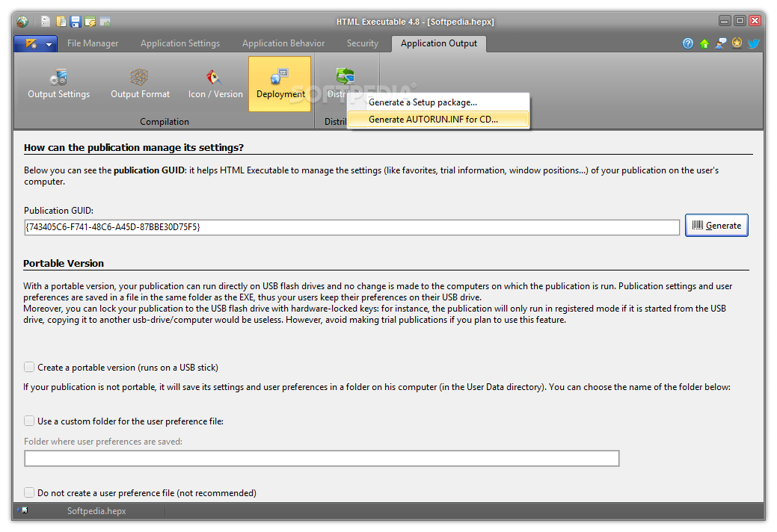The image size is (777, 532).
Task: Click the user preferences folder input field
Action: [x=322, y=458]
